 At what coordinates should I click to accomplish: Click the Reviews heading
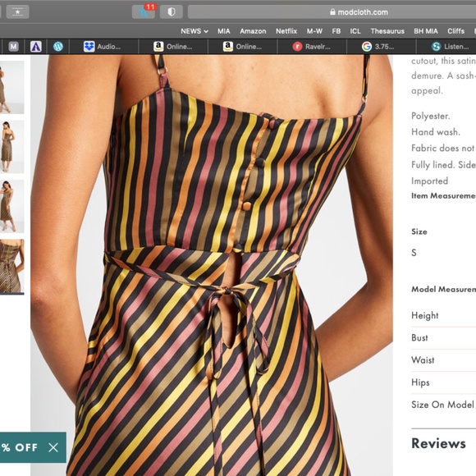pos(438,443)
